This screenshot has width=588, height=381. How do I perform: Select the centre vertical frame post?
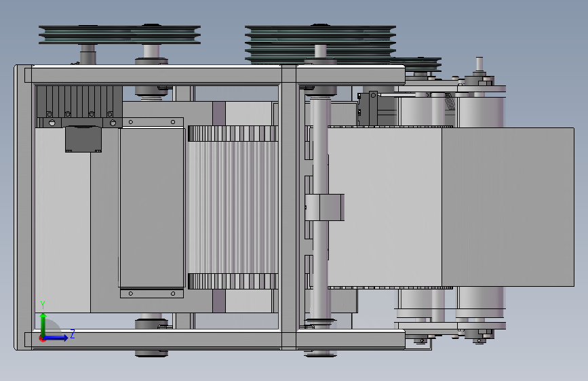[x=289, y=207]
